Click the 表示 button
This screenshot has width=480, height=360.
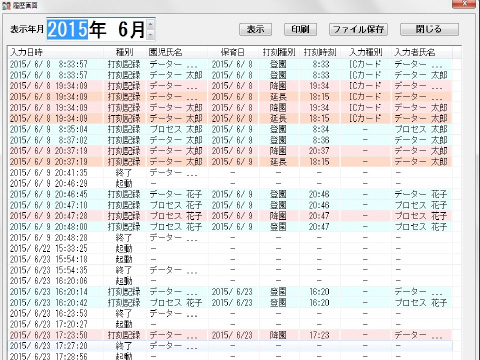tap(255, 29)
